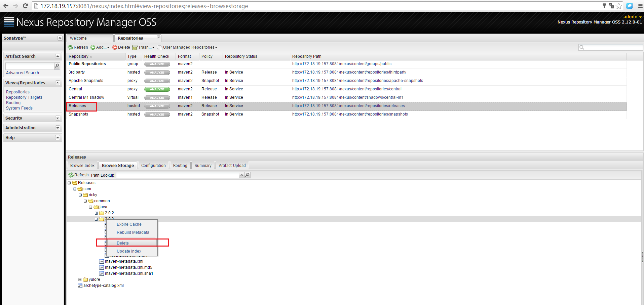Select maven-metadata.xml.sha1 file
Image resolution: width=644 pixels, height=305 pixels.
point(129,273)
